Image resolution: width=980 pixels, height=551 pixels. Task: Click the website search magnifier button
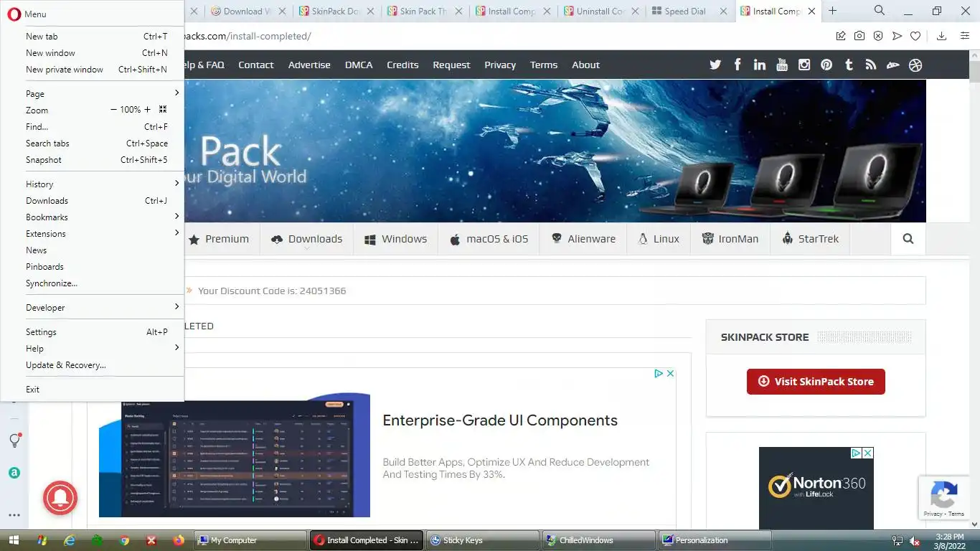(x=908, y=239)
